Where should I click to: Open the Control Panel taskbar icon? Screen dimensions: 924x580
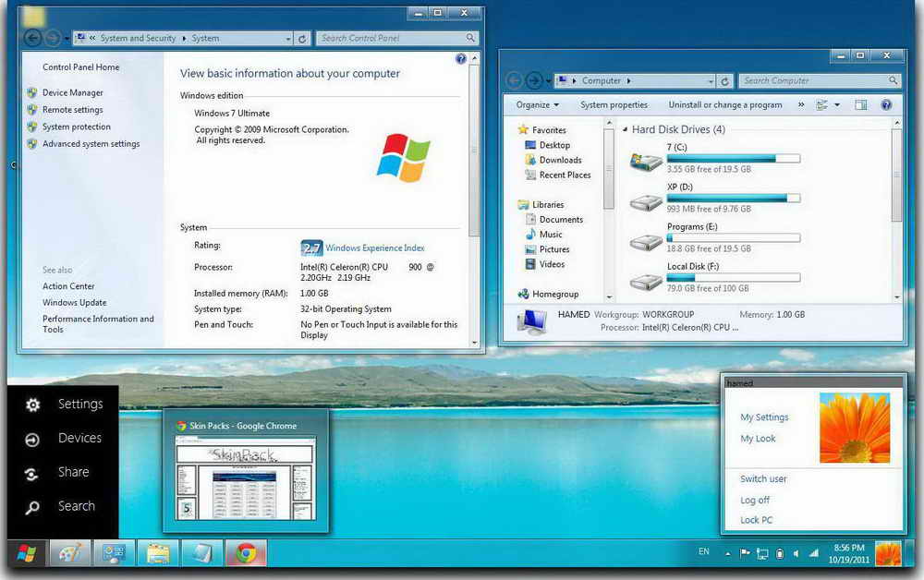click(114, 553)
